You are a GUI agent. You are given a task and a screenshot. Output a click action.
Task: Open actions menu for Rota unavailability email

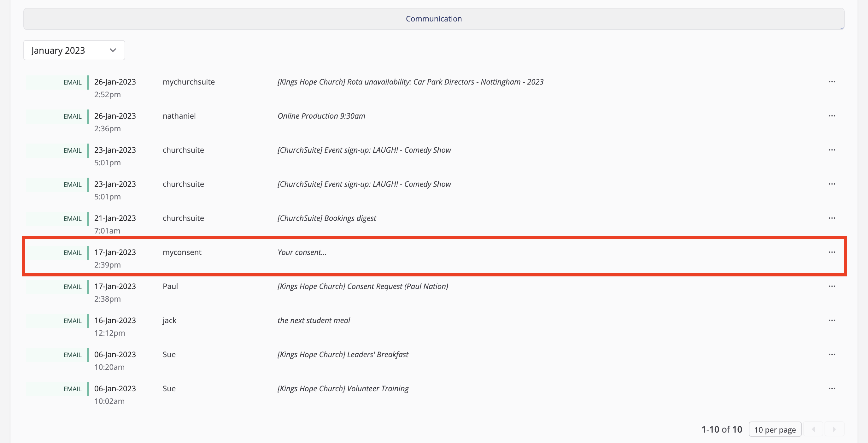coord(832,82)
